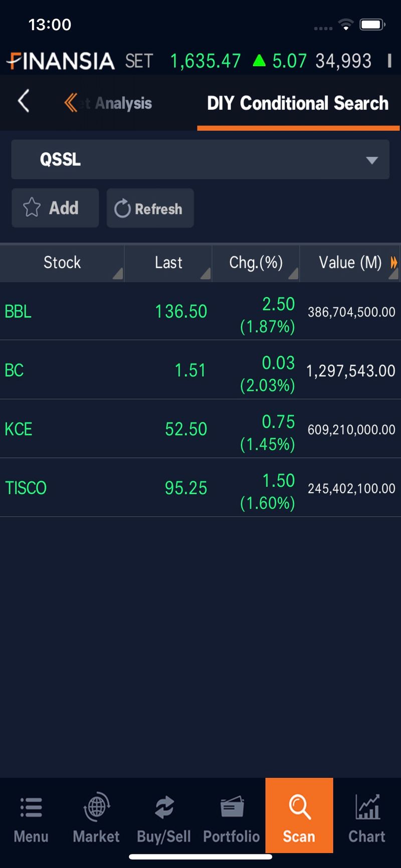The height and width of the screenshot is (868, 401).
Task: Go to Buy/Sell arrows icon
Action: coord(164,807)
